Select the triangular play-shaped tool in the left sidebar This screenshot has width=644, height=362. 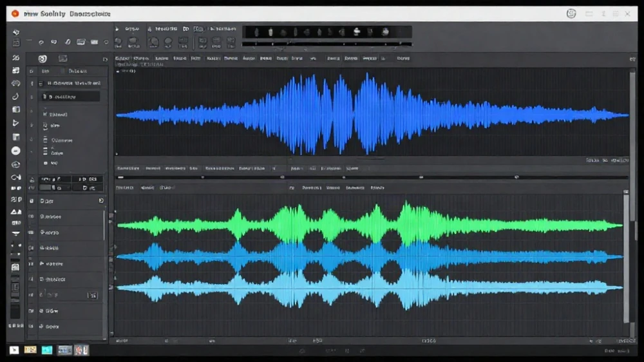tap(15, 123)
